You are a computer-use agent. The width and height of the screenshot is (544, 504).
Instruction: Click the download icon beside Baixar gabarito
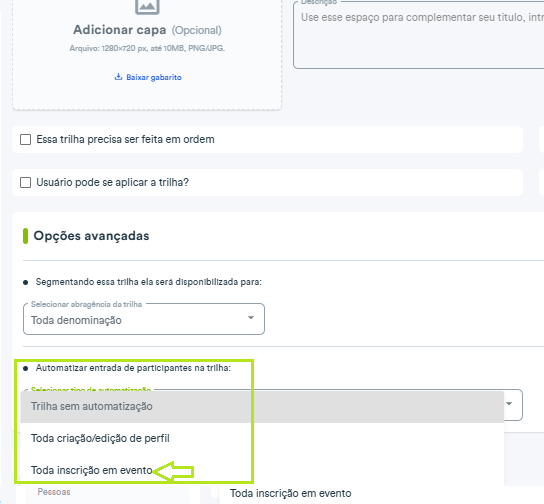(x=118, y=77)
